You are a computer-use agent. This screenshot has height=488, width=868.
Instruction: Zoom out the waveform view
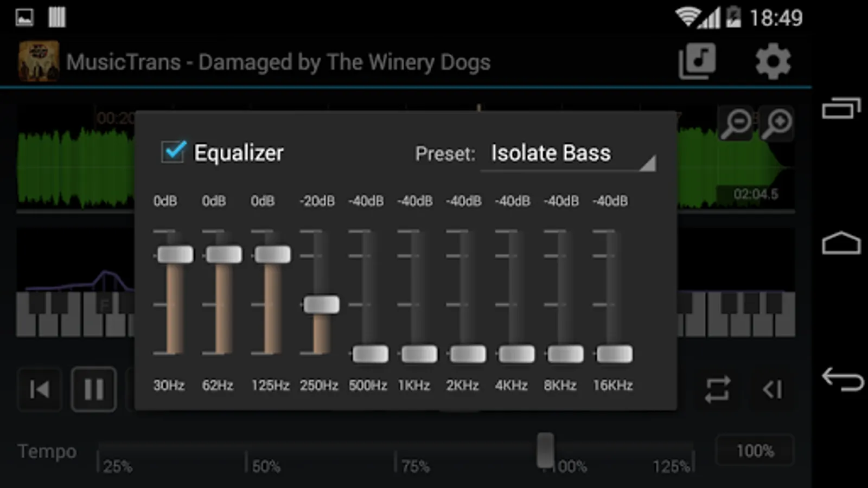tap(737, 124)
